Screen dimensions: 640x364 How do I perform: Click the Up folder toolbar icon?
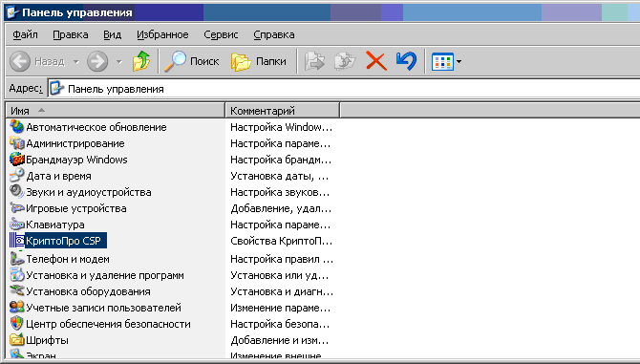141,61
